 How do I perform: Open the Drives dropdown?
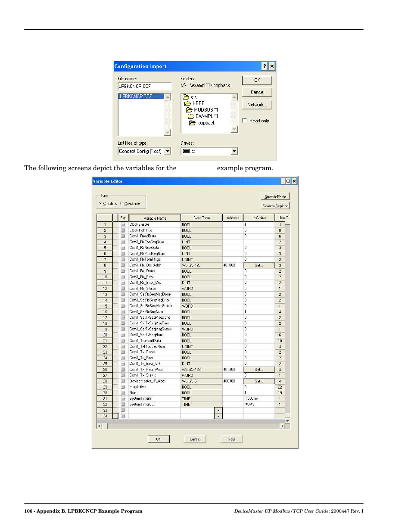234,151
